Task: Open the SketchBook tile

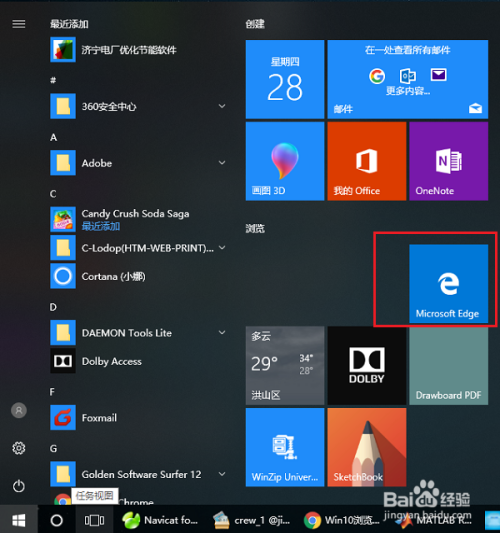Action: (x=367, y=447)
